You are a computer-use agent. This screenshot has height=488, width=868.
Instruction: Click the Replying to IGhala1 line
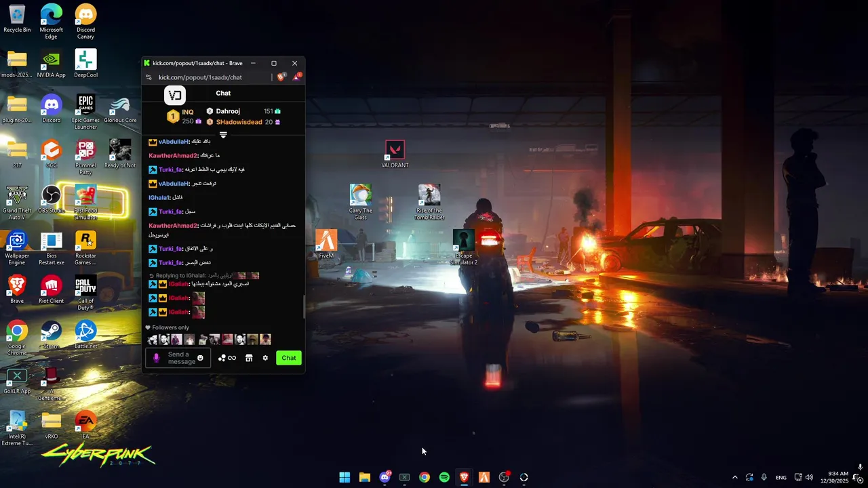point(204,276)
